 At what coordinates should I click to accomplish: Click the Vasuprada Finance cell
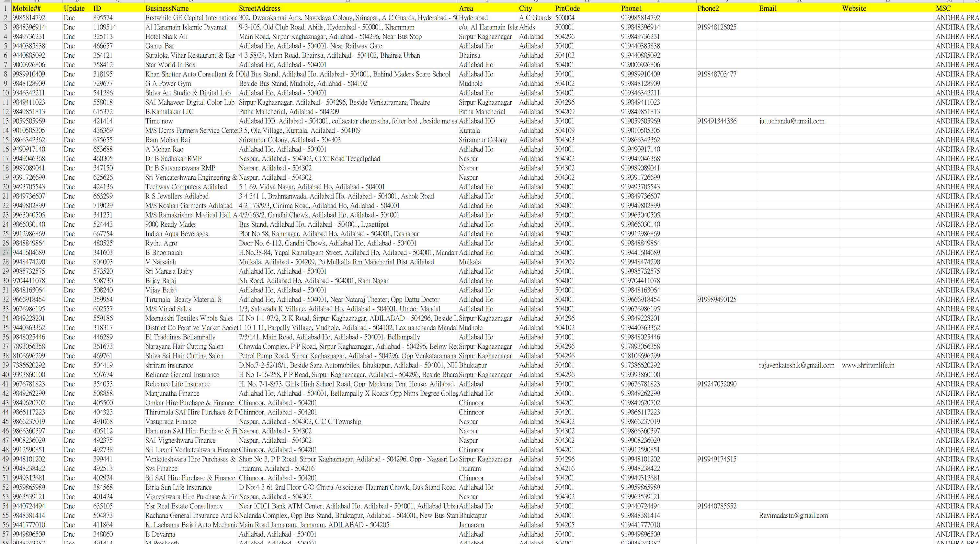[191, 422]
